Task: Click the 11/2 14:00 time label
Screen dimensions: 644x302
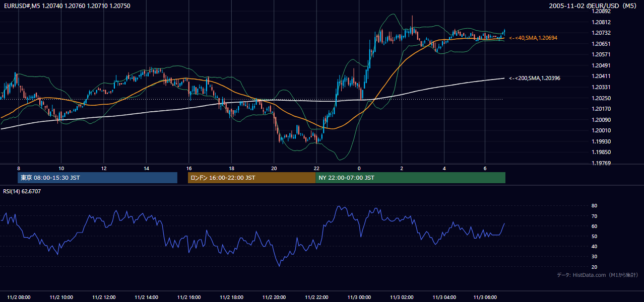Action: tap(147, 297)
